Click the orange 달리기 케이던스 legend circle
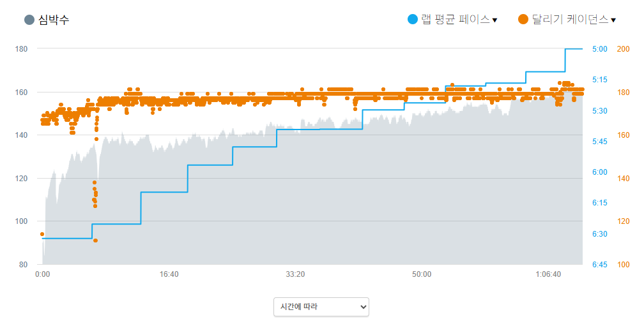The image size is (644, 326). (x=523, y=20)
